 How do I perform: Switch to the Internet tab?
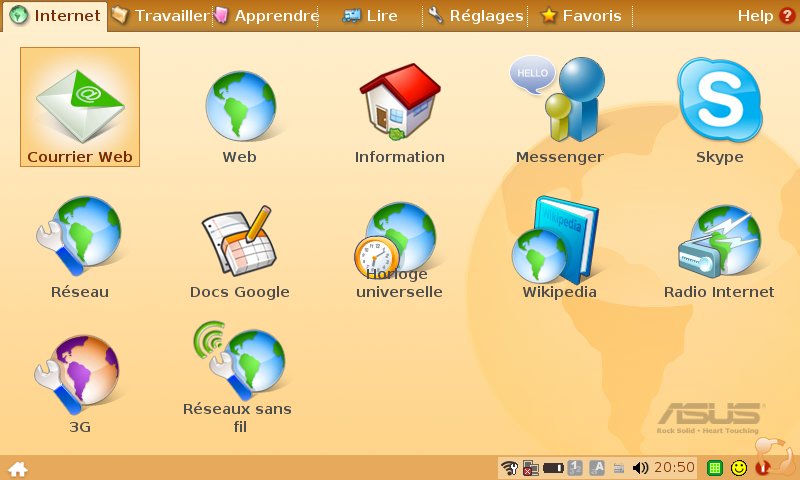pos(55,16)
